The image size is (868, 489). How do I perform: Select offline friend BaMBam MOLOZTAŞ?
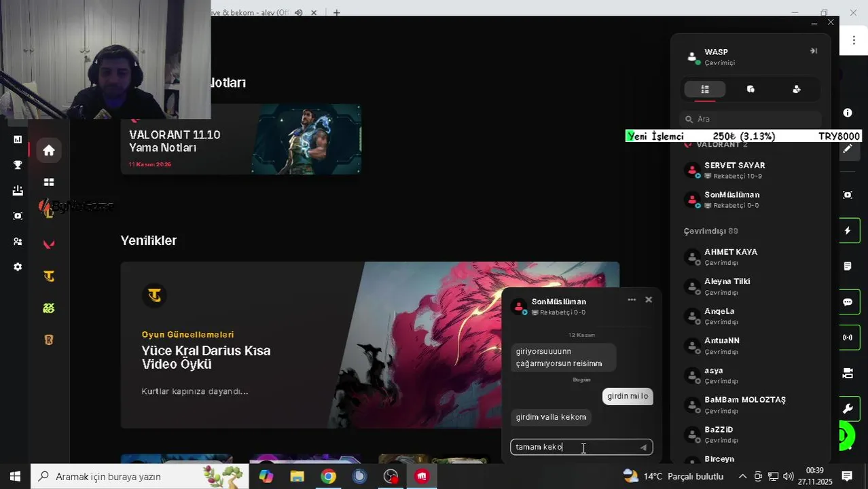[x=751, y=405]
